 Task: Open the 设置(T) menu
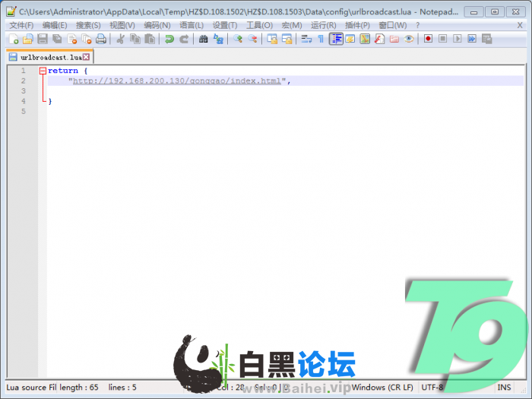[225, 25]
